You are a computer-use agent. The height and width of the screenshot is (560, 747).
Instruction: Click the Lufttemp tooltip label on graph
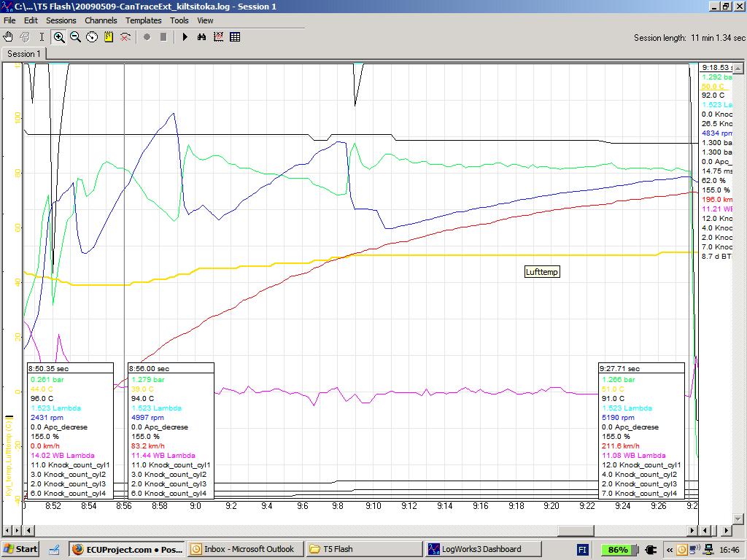[542, 272]
